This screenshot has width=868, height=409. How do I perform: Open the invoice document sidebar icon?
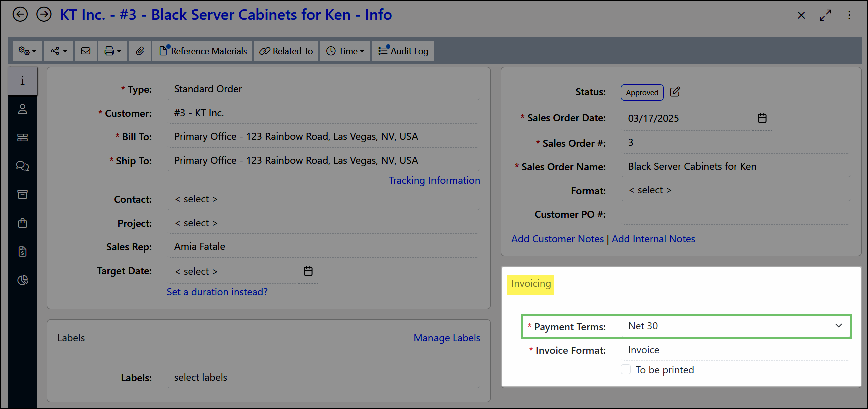pos(22,251)
